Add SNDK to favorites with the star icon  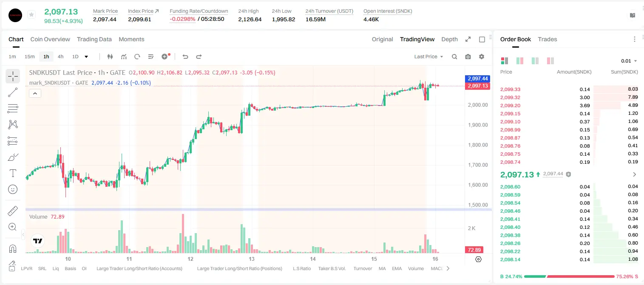point(31,15)
